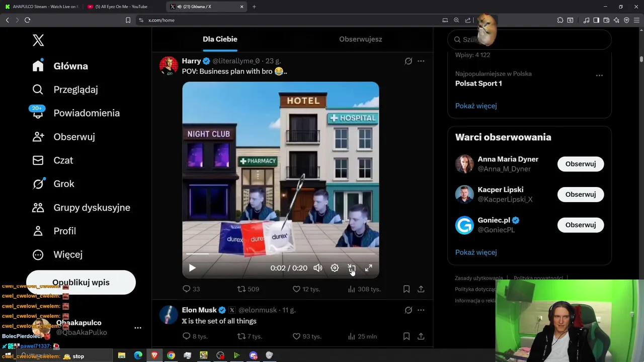Click the Opublikuj wpis button

coord(81,283)
